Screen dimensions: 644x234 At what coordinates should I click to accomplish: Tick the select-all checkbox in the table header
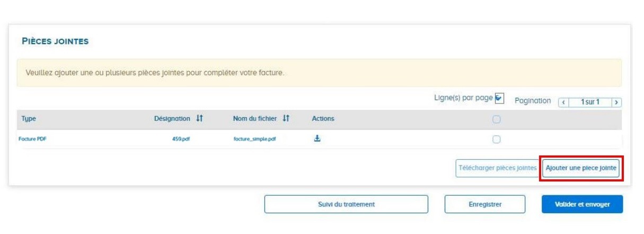coord(496,119)
